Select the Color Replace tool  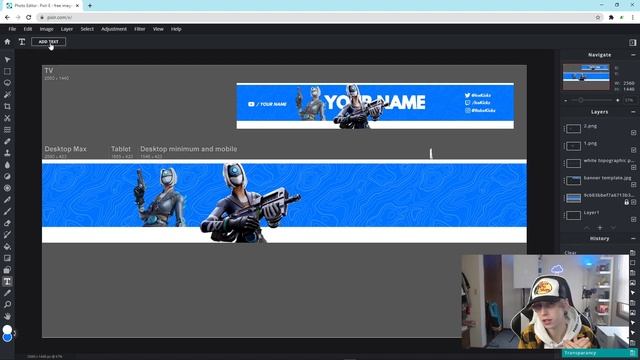pos(7,235)
